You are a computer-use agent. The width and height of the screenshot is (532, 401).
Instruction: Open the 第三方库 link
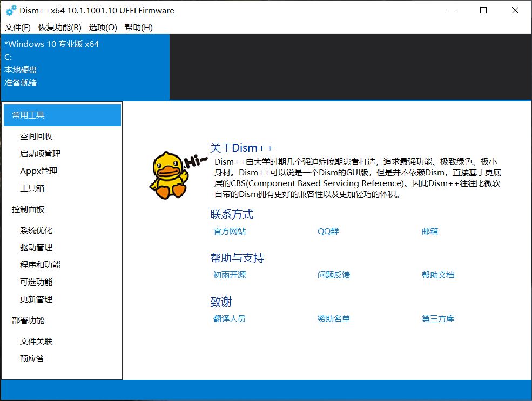[437, 318]
